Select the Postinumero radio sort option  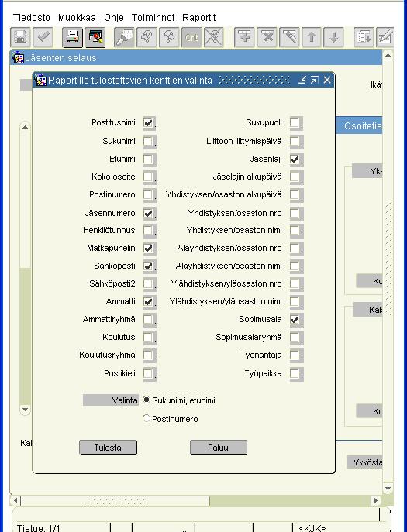tap(147, 419)
